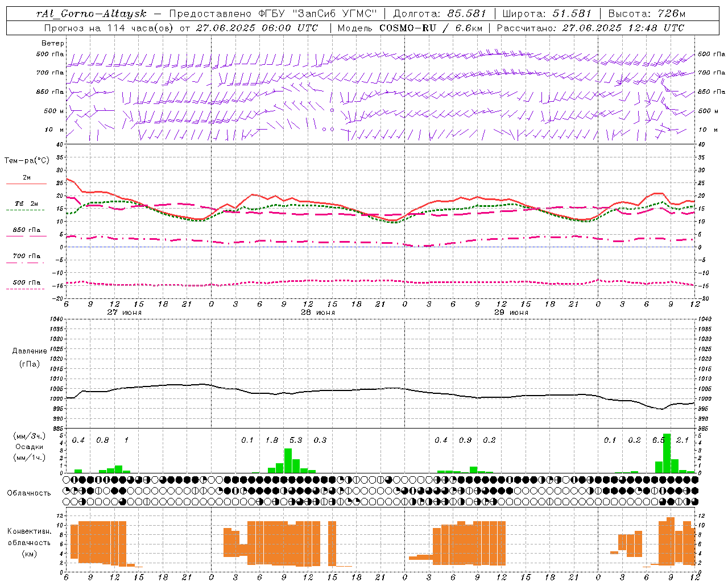The height and width of the screenshot is (582, 728).
Task: Click the 5.3 precipitation total
Action: pos(296,440)
